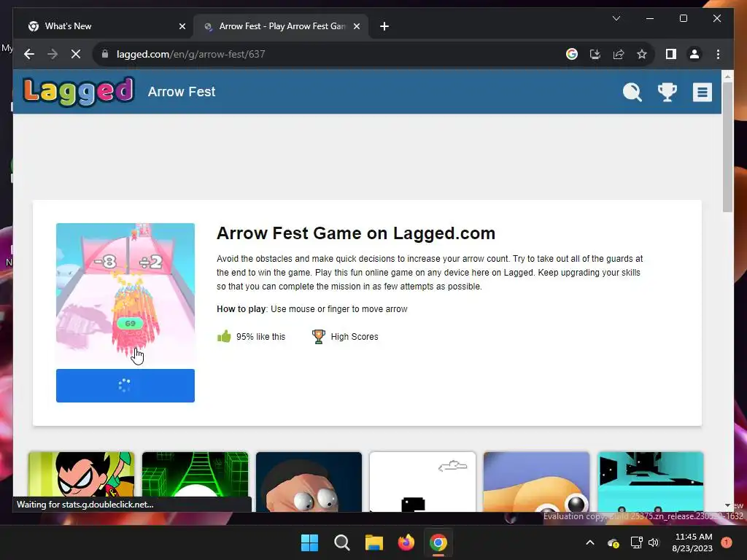Bookmark this tab with the star icon
Viewport: 747px width, 560px height.
(x=642, y=54)
